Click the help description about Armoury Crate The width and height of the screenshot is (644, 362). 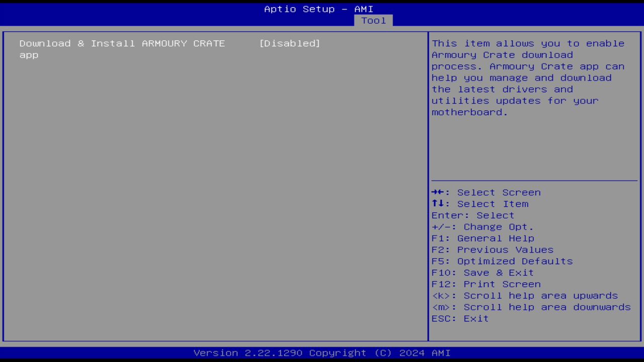coord(528,77)
